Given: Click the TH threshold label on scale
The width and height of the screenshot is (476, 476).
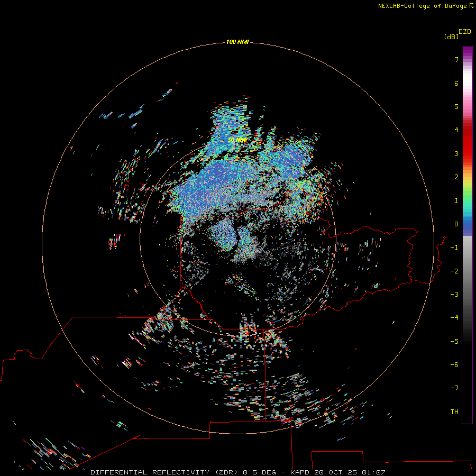Looking at the screenshot, I should (454, 411).
